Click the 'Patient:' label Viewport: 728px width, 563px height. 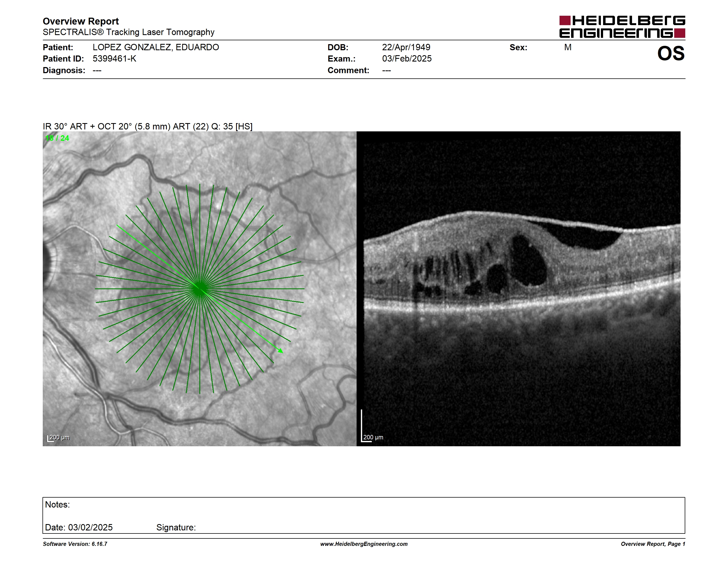(x=58, y=47)
